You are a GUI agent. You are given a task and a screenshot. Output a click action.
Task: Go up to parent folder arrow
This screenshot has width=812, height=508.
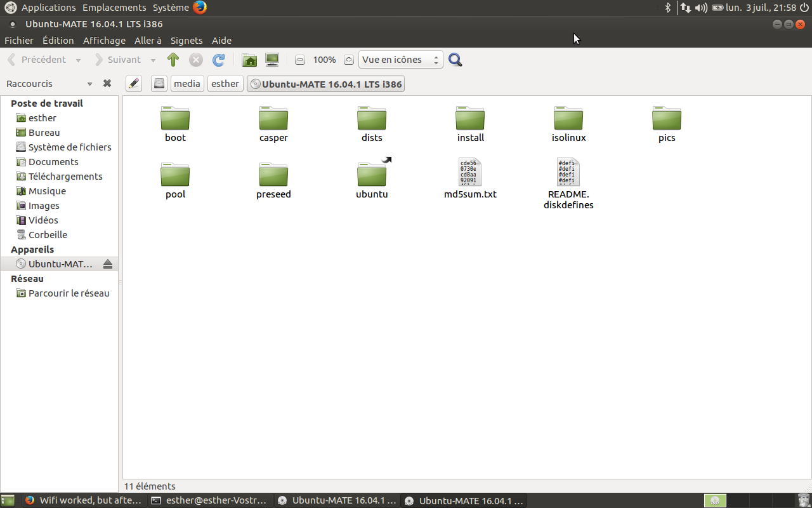173,60
